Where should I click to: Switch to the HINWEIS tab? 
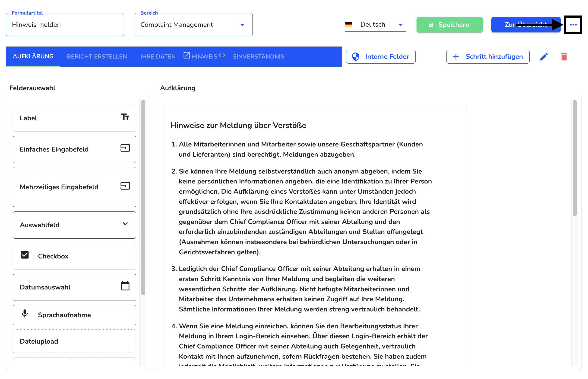point(204,57)
